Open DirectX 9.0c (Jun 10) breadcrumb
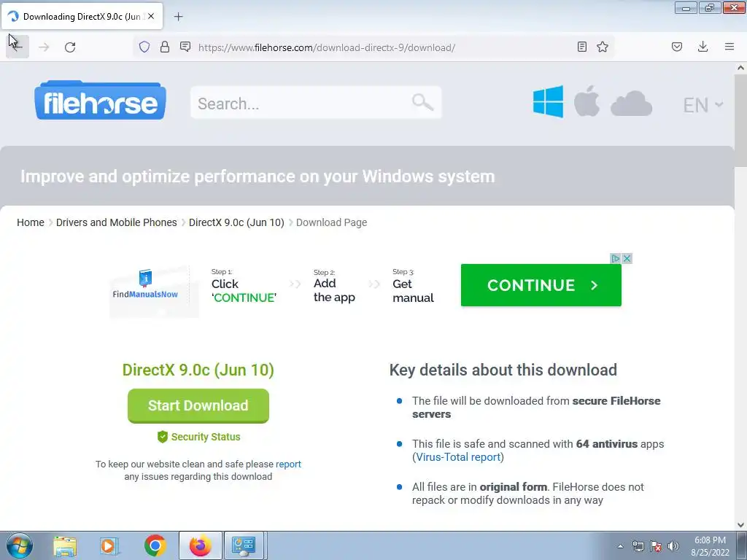 tap(236, 222)
